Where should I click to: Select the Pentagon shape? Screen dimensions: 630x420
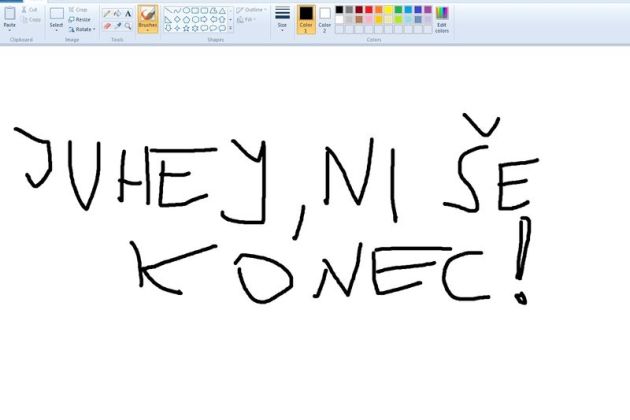pyautogui.click(x=186, y=19)
